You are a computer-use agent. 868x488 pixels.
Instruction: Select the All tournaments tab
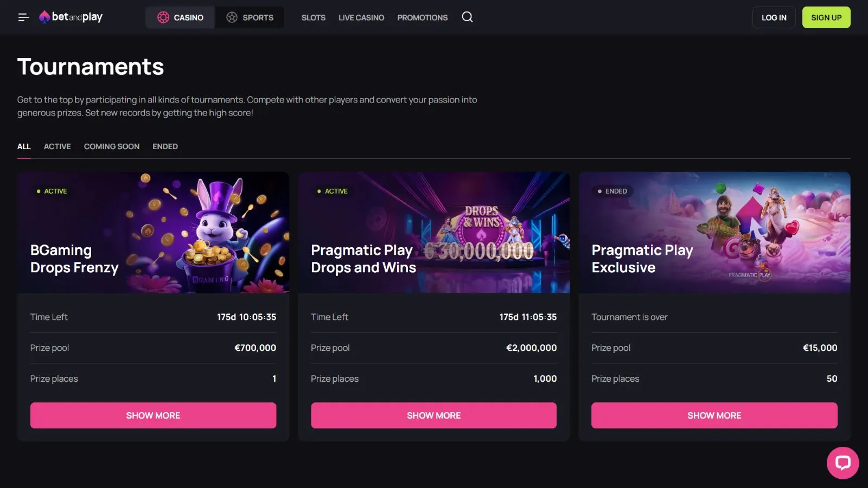(24, 146)
